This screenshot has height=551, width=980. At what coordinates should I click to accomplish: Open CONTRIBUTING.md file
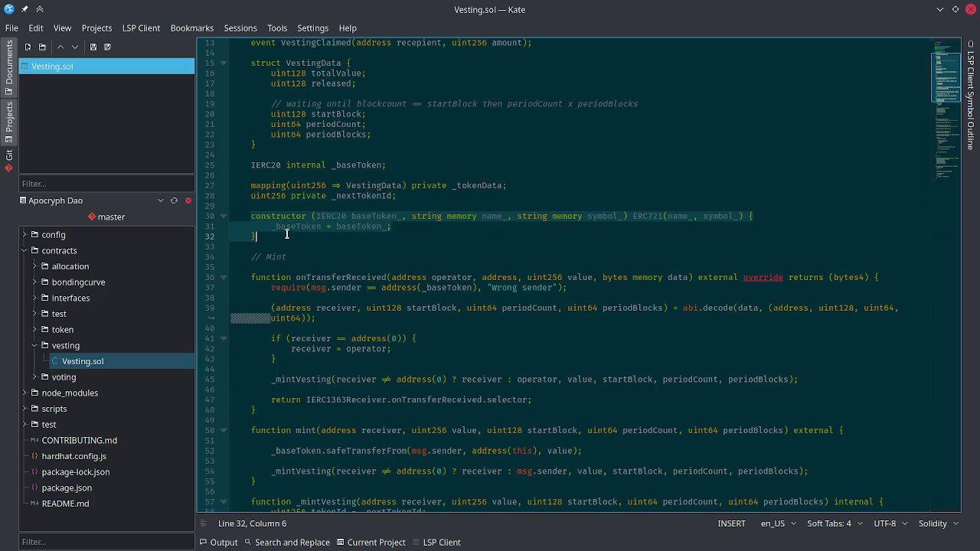tap(79, 441)
